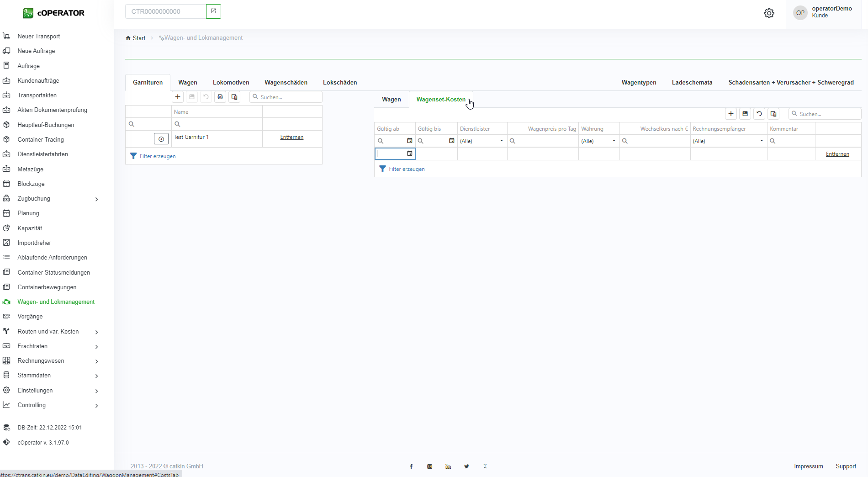Click the arrow button for Test Garnitur 1
Viewport: 868px width, 477px height.
pos(161,139)
